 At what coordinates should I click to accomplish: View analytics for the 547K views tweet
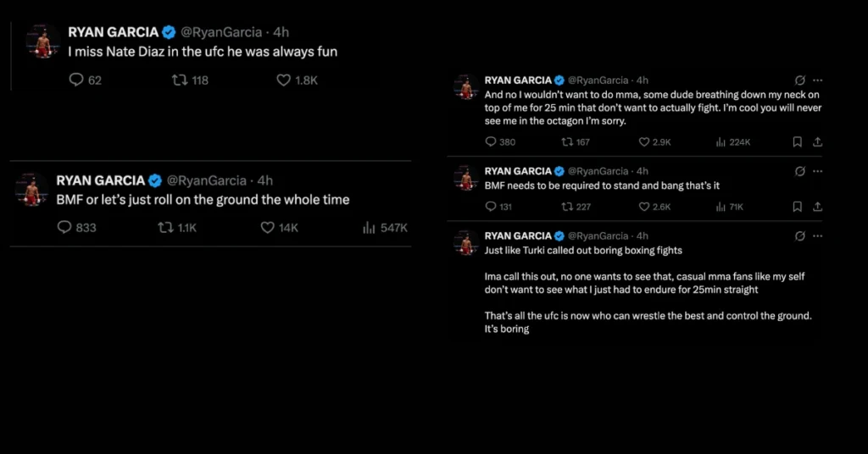coord(369,228)
